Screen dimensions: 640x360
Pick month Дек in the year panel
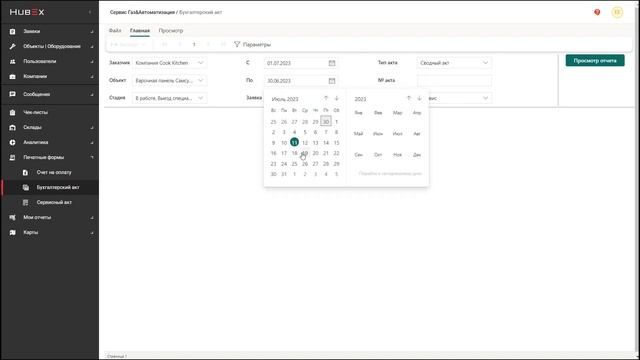417,155
